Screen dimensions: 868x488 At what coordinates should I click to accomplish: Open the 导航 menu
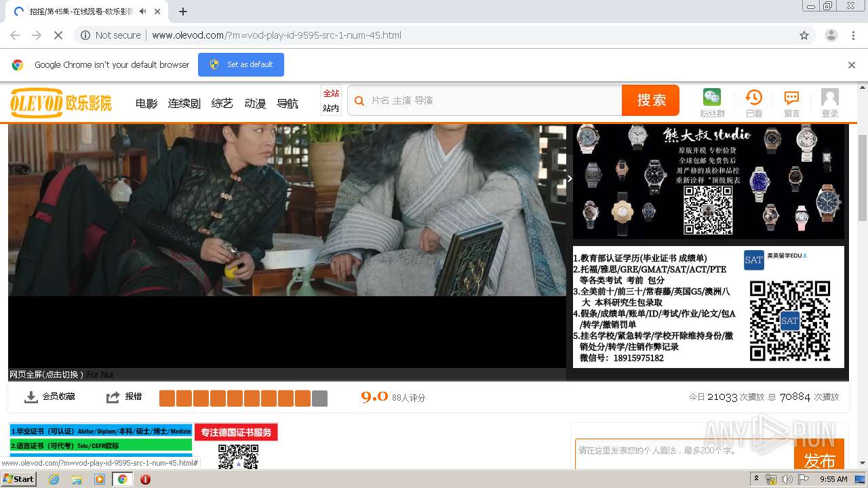click(x=288, y=103)
